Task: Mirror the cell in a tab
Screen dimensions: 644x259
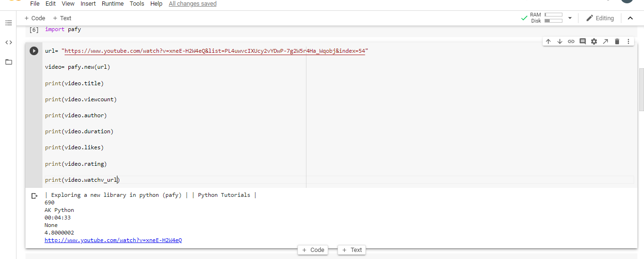Action: click(605, 41)
